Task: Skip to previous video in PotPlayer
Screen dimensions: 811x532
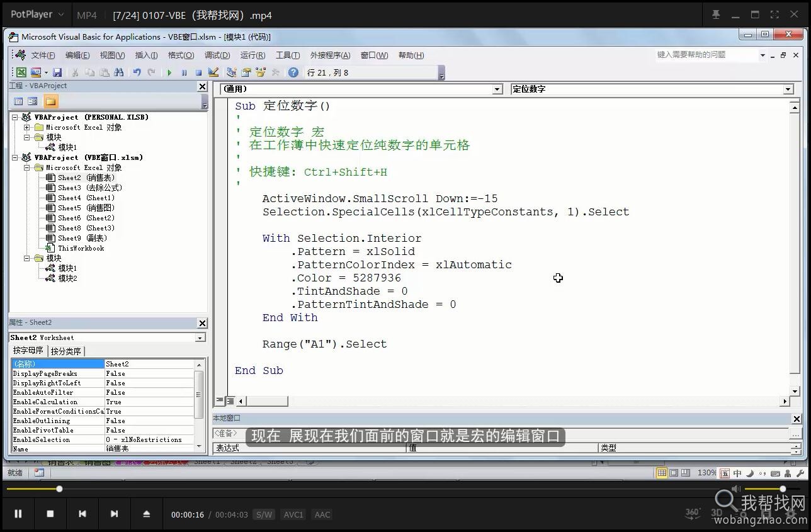Action: pos(82,514)
